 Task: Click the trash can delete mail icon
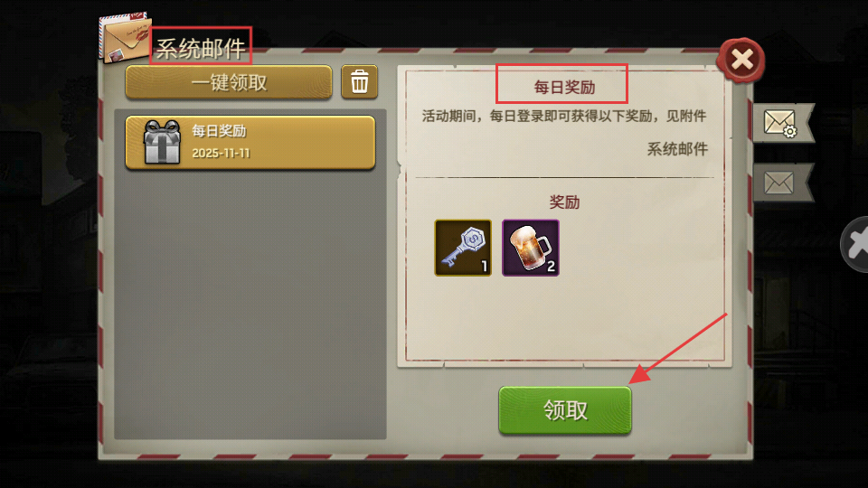click(x=359, y=82)
